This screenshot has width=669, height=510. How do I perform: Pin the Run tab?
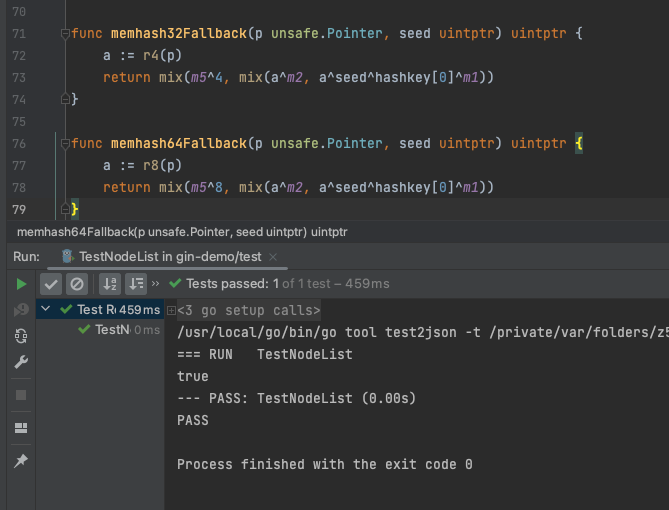click(x=21, y=461)
